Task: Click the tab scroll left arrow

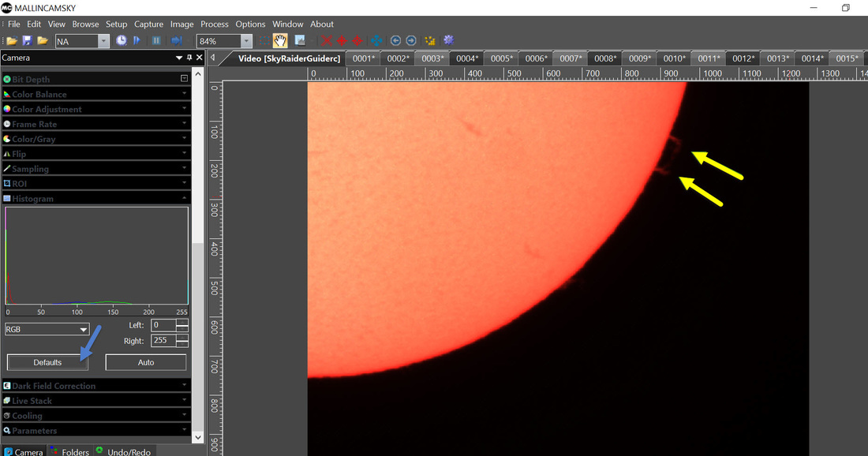Action: [212, 58]
